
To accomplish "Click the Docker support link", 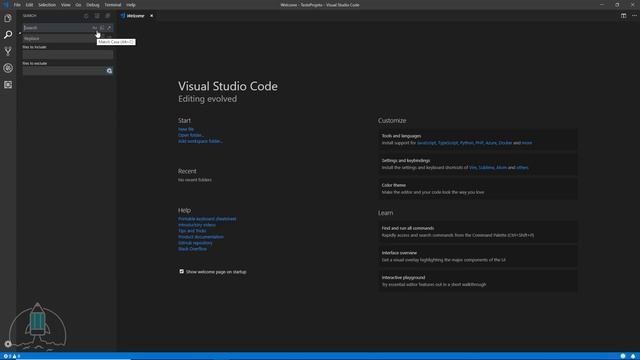I will [x=505, y=143].
